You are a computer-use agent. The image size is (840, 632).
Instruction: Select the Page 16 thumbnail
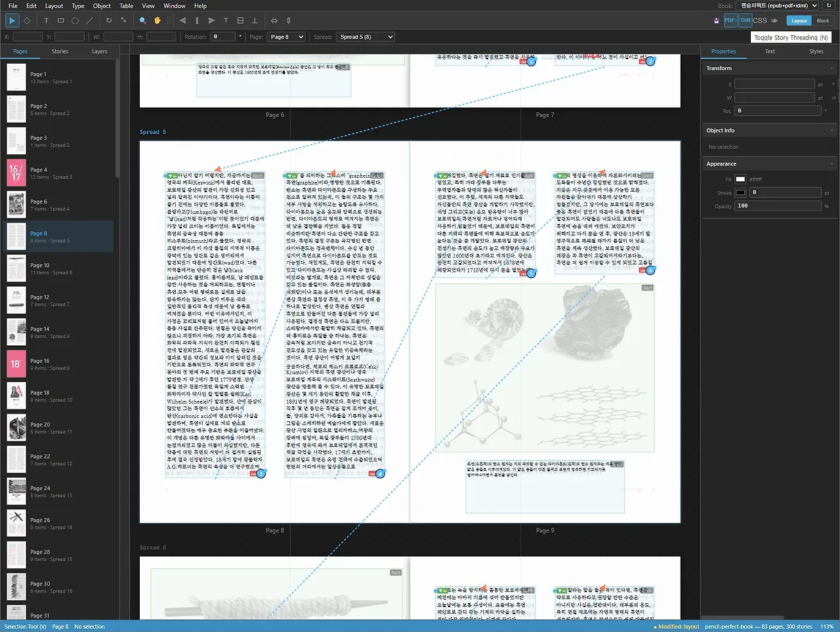coord(16,364)
